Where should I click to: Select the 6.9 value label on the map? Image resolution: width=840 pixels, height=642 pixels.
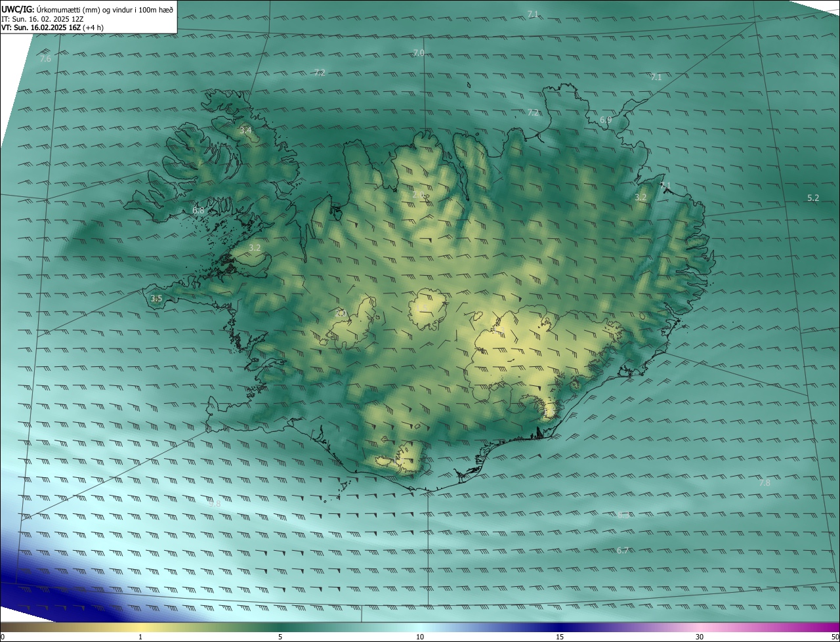point(606,120)
